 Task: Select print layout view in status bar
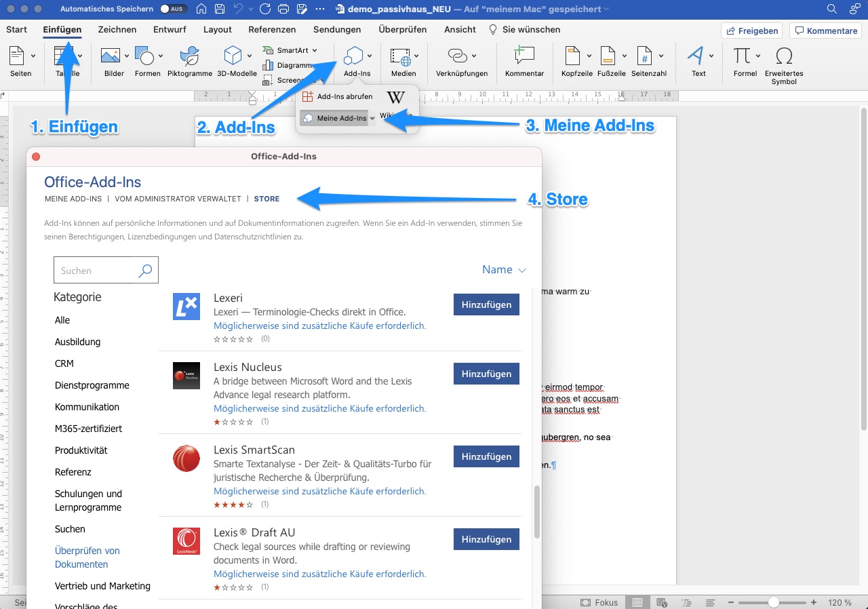click(x=637, y=602)
